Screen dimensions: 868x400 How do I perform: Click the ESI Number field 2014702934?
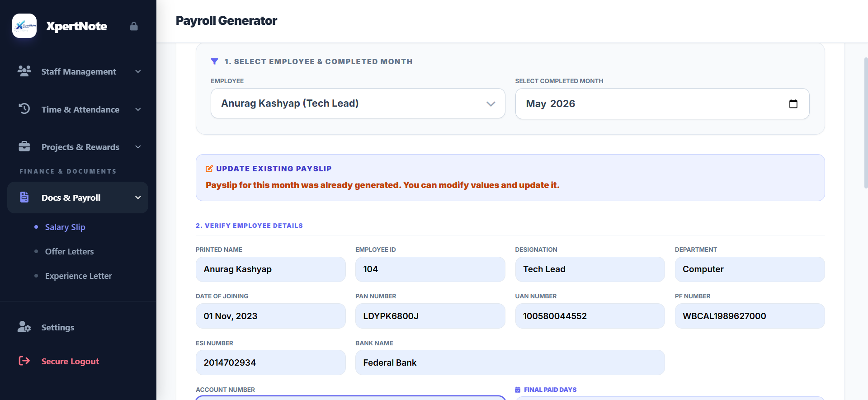(270, 362)
